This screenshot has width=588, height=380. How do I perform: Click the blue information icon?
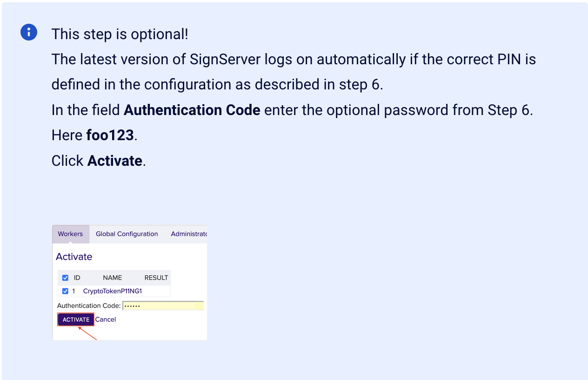click(x=28, y=32)
